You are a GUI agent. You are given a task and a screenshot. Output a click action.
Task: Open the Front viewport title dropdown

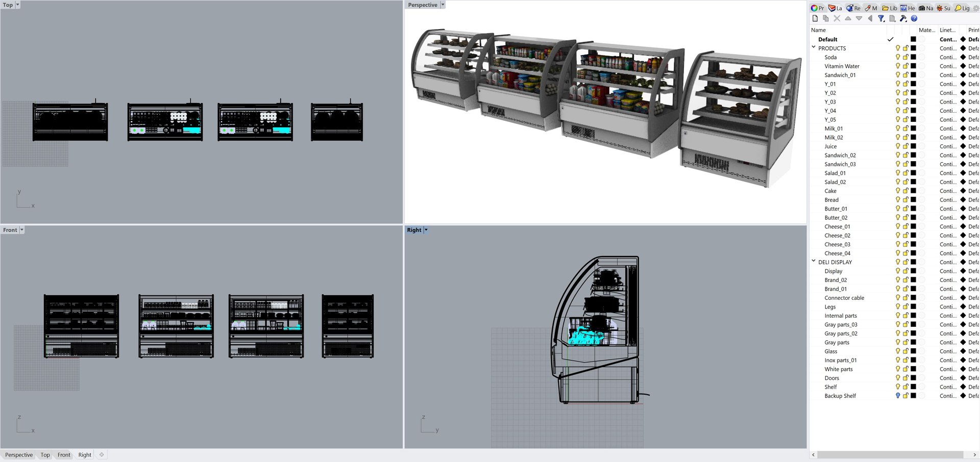tap(21, 230)
